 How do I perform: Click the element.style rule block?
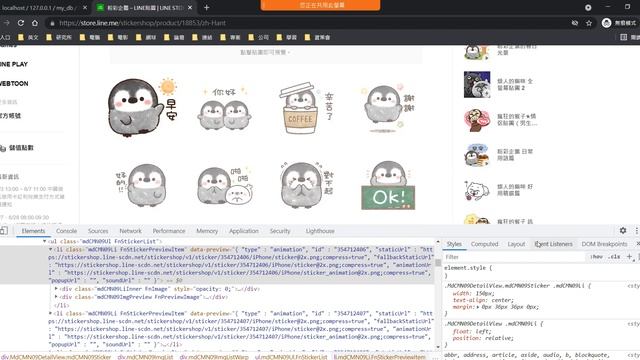click(x=541, y=271)
